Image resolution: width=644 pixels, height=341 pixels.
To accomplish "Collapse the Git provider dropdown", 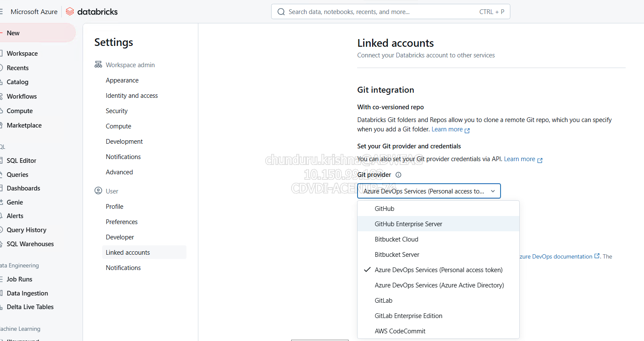I will coord(492,191).
